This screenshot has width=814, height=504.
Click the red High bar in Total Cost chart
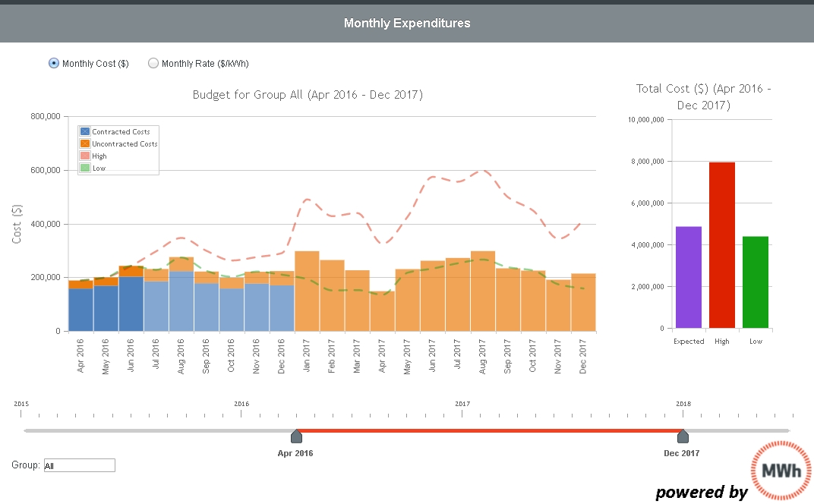(x=721, y=243)
